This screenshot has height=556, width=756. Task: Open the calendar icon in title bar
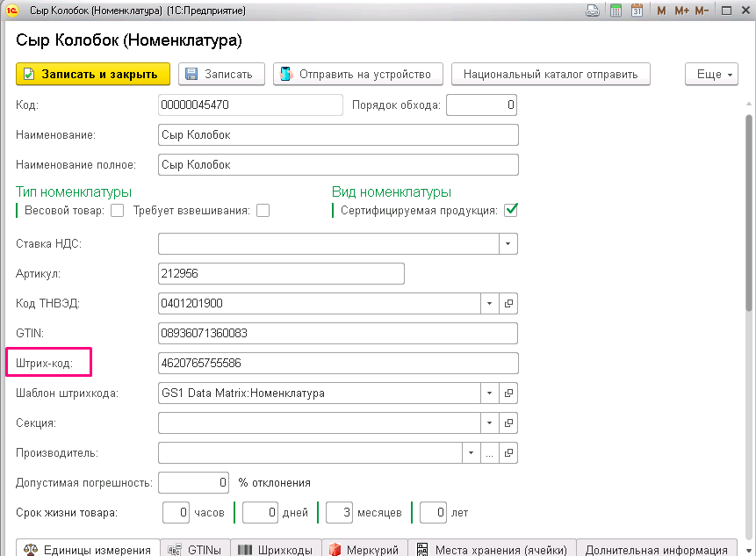[637, 11]
